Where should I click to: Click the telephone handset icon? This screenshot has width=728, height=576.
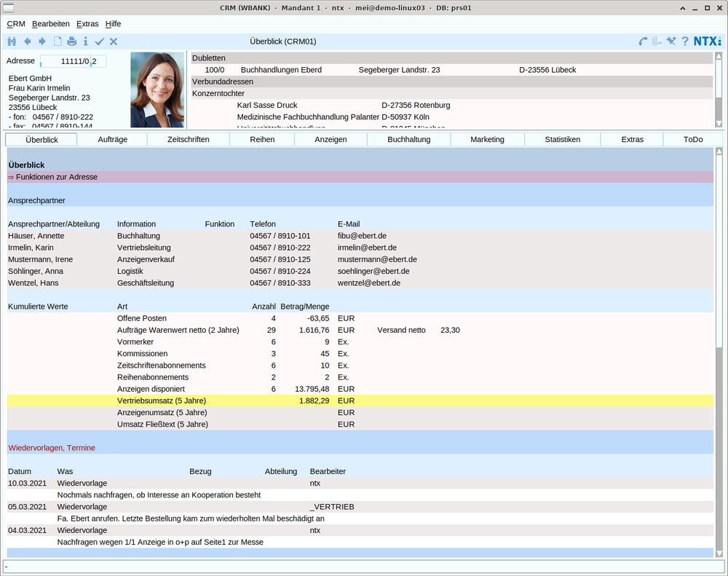point(642,42)
